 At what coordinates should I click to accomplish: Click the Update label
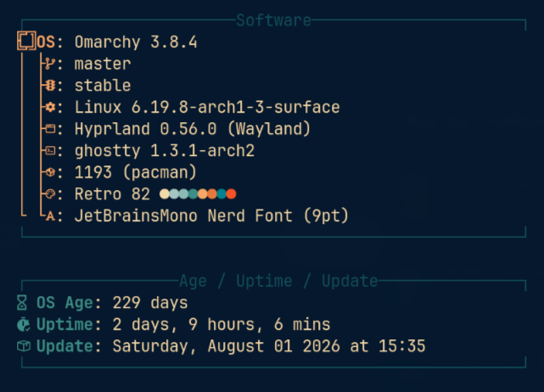pos(64,346)
